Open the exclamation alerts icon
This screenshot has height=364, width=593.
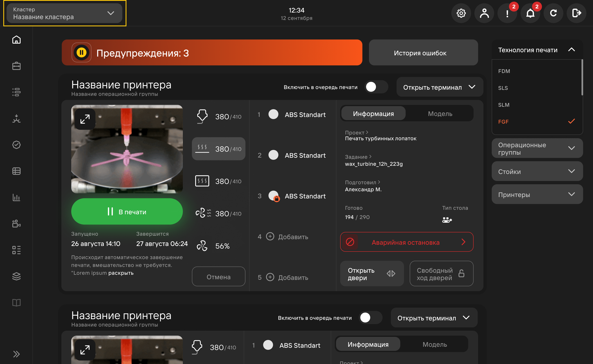[507, 13]
